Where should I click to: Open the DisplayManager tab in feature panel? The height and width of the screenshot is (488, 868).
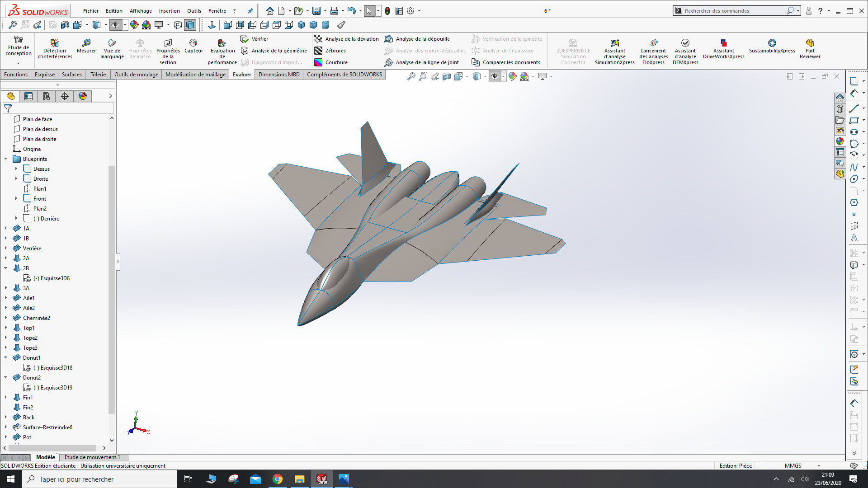[x=83, y=96]
